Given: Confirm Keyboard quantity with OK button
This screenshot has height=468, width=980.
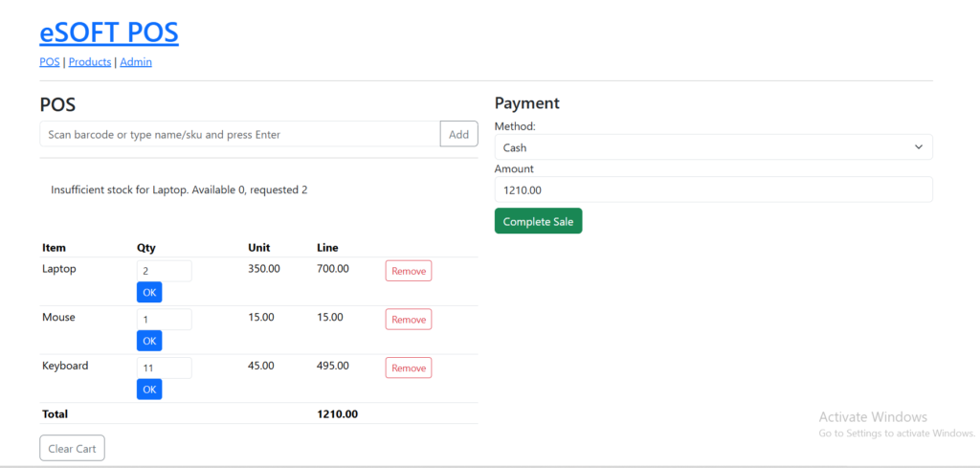Looking at the screenshot, I should [149, 390].
